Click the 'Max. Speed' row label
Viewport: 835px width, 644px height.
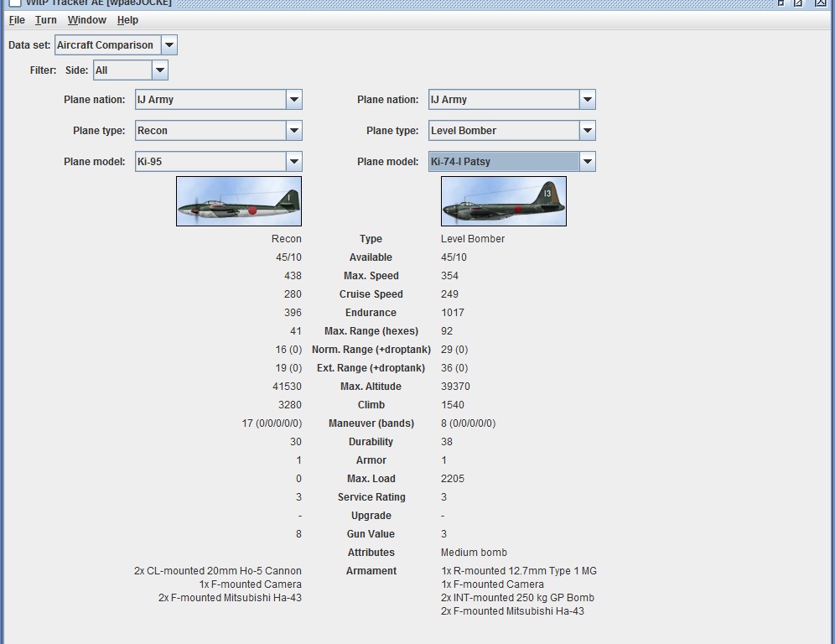[371, 276]
